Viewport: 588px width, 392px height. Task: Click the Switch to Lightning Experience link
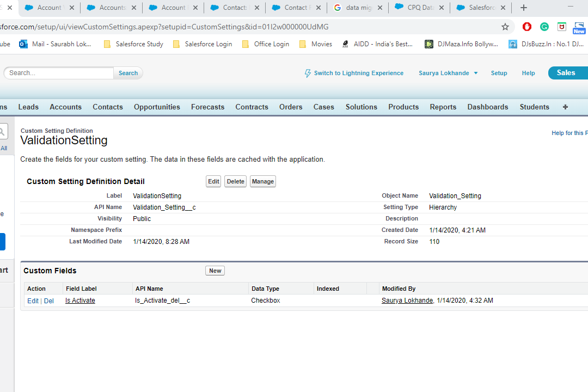coord(358,73)
